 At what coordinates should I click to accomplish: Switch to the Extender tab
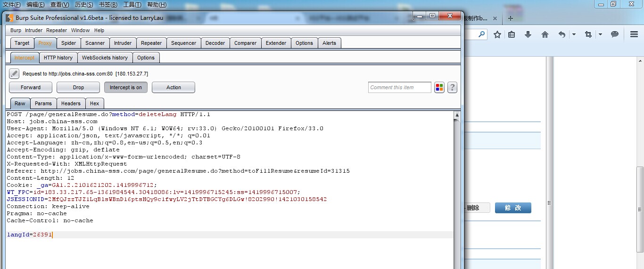coord(276,43)
